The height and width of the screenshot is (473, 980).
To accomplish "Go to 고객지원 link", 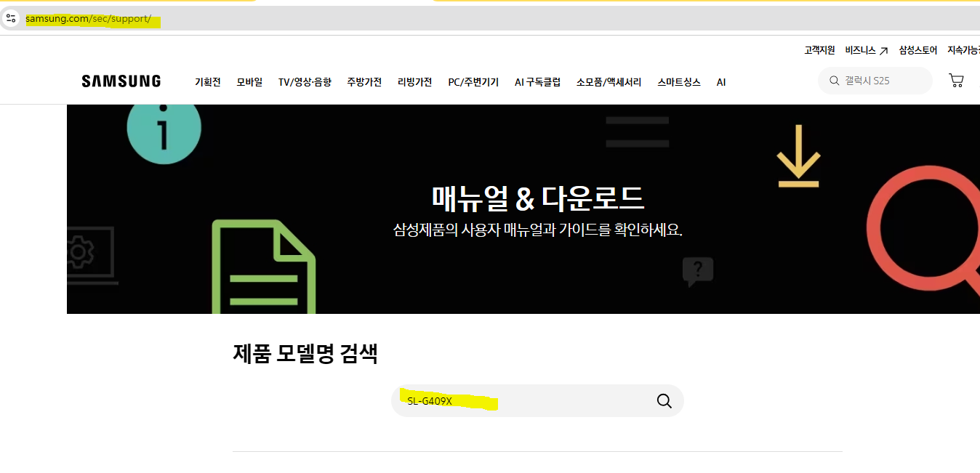I will coord(819,50).
